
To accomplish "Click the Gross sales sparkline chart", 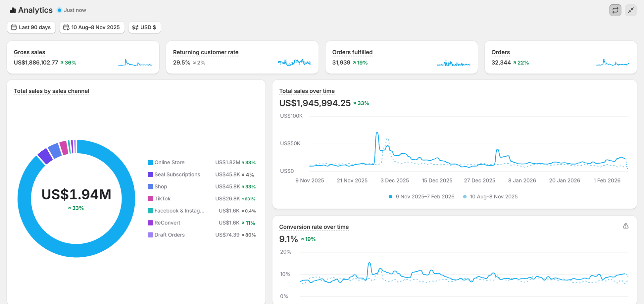I will [135, 63].
